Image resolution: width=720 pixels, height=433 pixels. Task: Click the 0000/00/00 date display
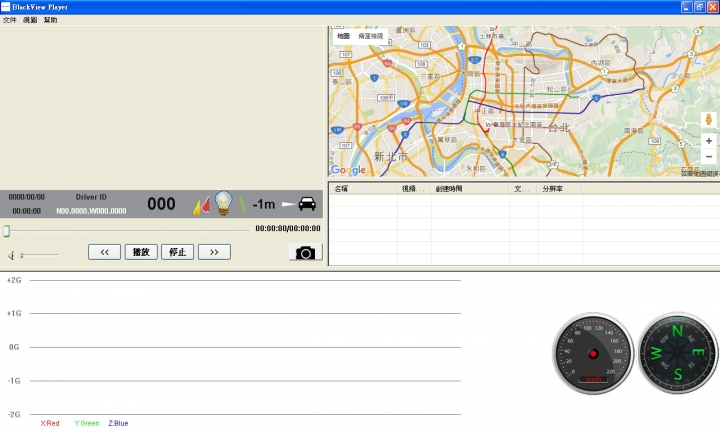pos(27,197)
